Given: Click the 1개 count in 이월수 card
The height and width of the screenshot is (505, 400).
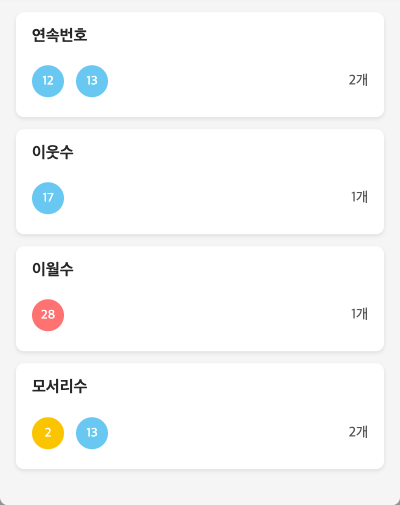Looking at the screenshot, I should click(359, 314).
